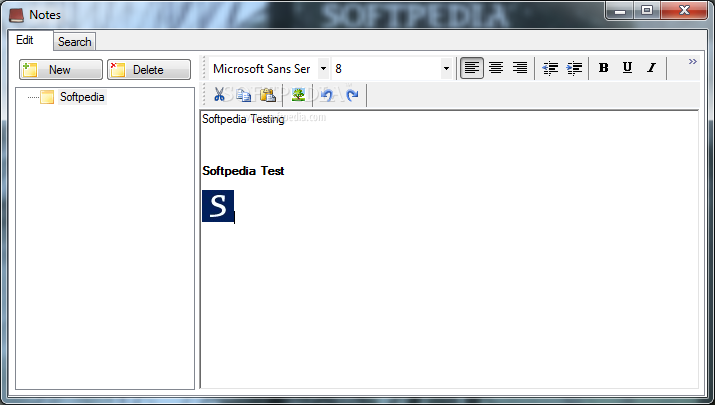Click the bold 'Softpedia Test' line
715x405 pixels.
[x=243, y=171]
